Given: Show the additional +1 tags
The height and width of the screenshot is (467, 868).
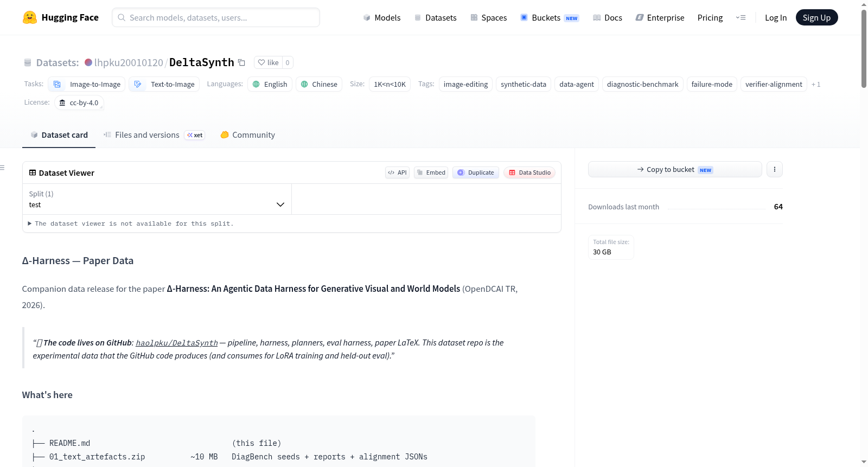Looking at the screenshot, I should (816, 84).
